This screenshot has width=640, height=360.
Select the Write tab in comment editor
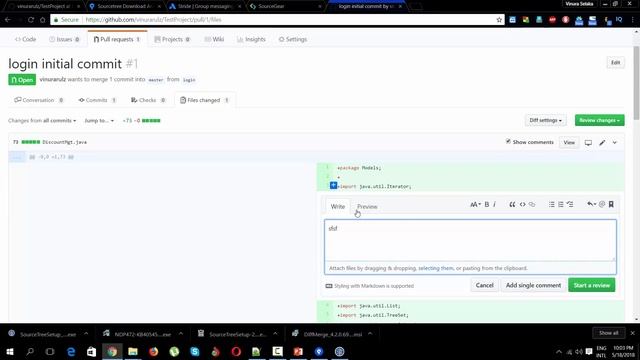pyautogui.click(x=338, y=207)
